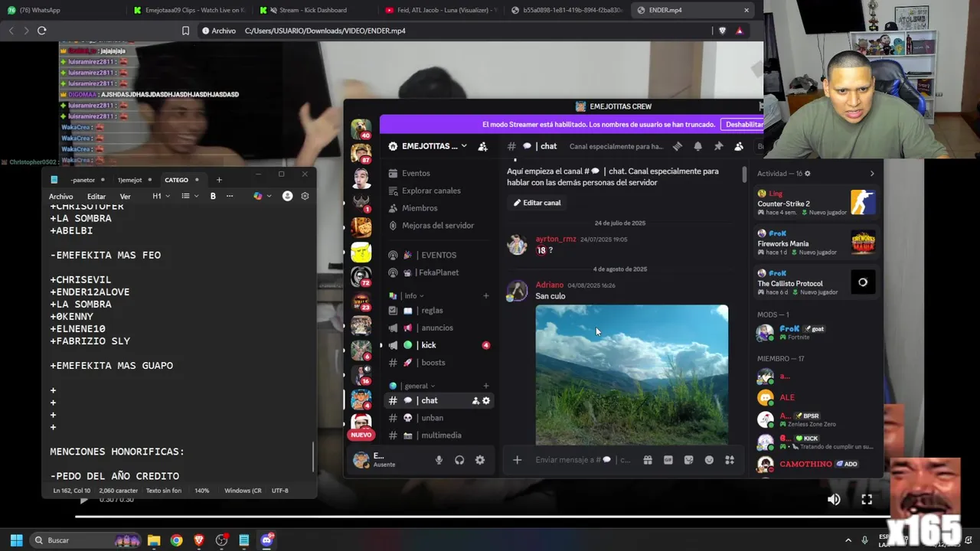
Task: Expand the Actividad panel chevron
Action: 871,174
